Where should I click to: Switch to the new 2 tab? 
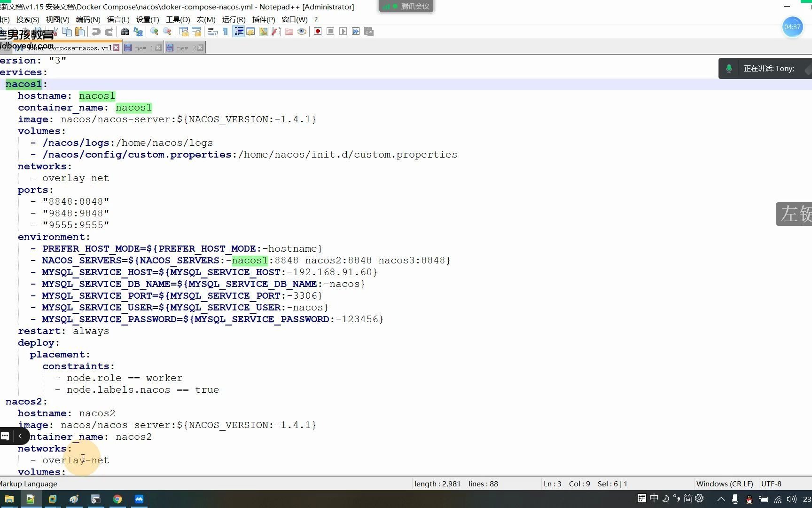[185, 48]
